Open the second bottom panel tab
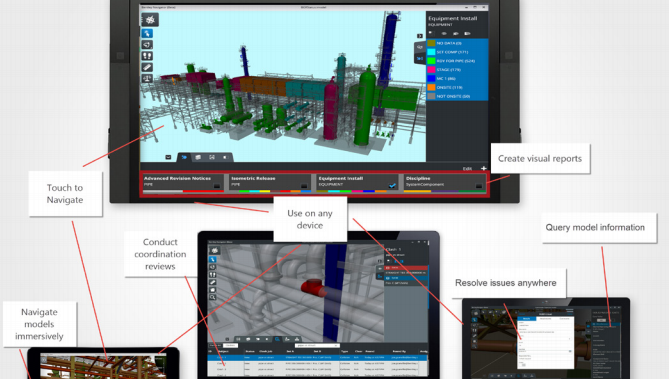This screenshot has width=669, height=379. click(198, 157)
